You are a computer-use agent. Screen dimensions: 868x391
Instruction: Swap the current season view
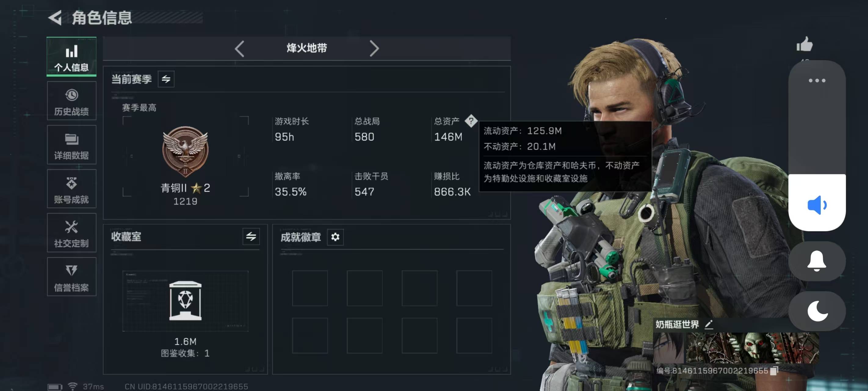click(x=166, y=79)
